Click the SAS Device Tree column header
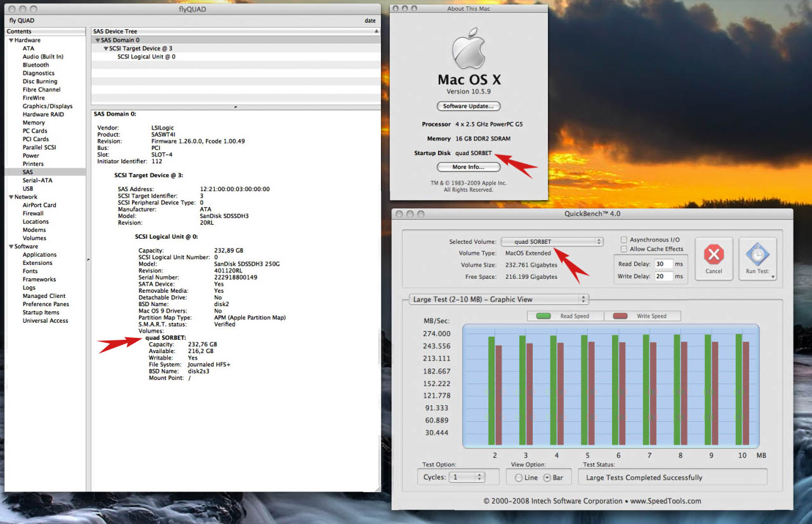The height and width of the screenshot is (524, 812). 236,31
